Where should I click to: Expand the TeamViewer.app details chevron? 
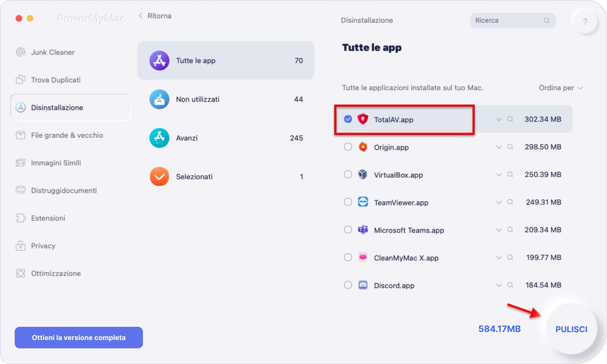coord(499,202)
